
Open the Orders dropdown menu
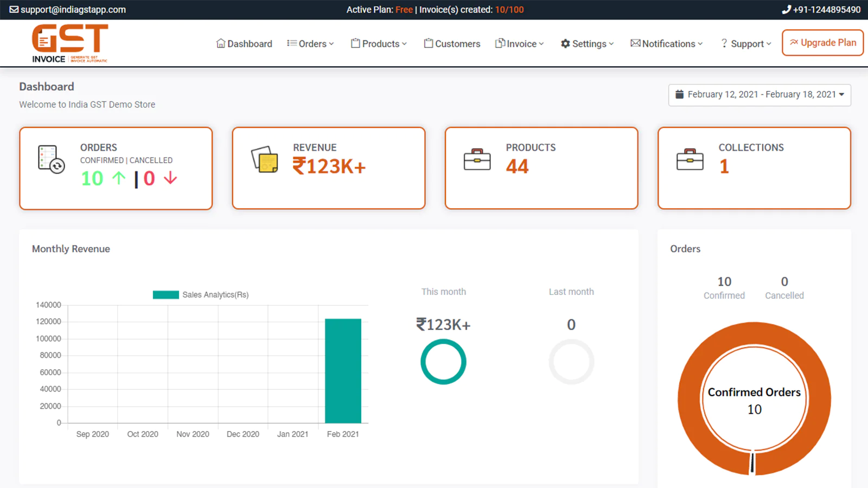[x=310, y=44]
